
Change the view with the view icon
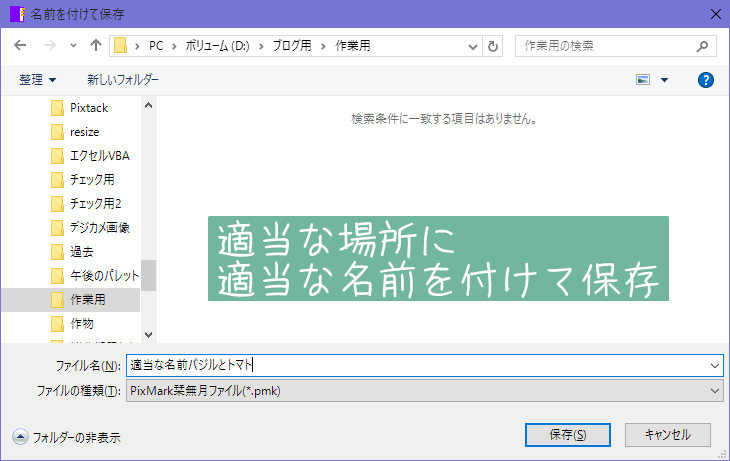point(643,80)
